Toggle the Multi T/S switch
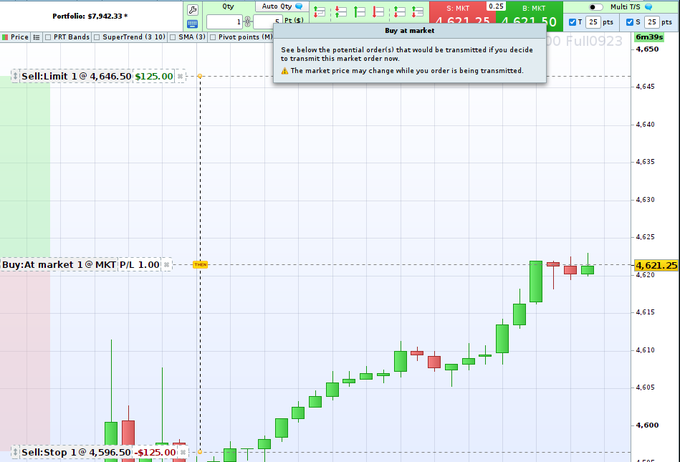This screenshot has height=462, width=680. [596, 7]
